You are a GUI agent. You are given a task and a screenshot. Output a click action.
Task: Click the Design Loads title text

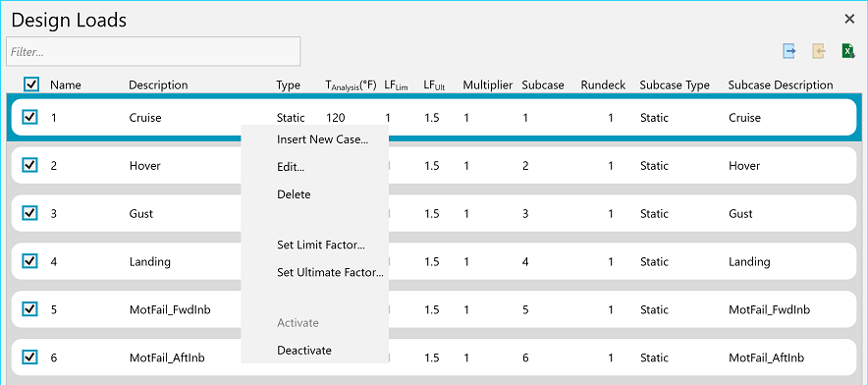pyautogui.click(x=69, y=21)
